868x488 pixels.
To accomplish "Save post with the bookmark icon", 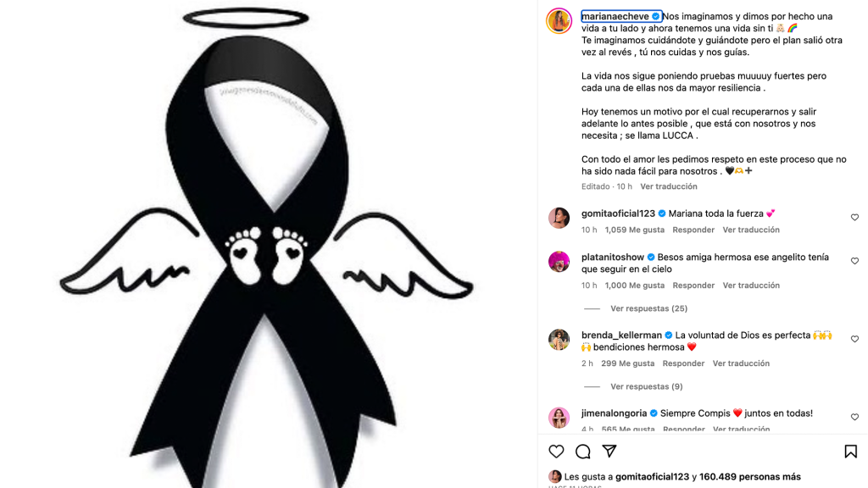I will point(850,452).
